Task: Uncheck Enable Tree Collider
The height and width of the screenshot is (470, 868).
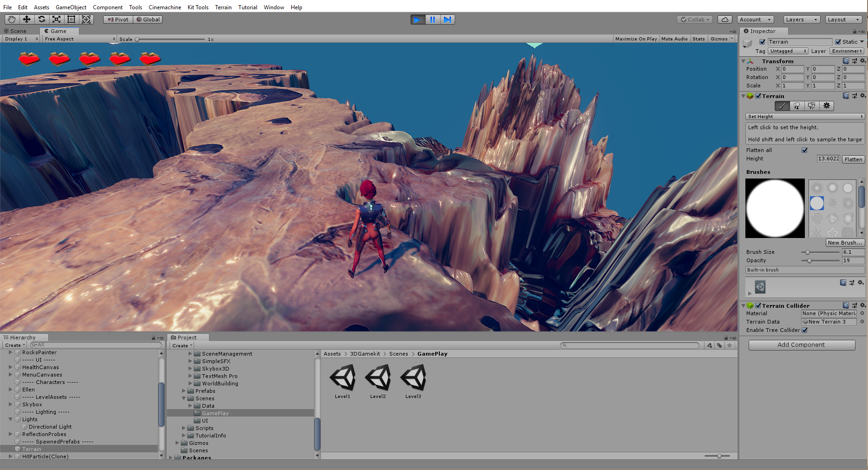Action: (805, 330)
